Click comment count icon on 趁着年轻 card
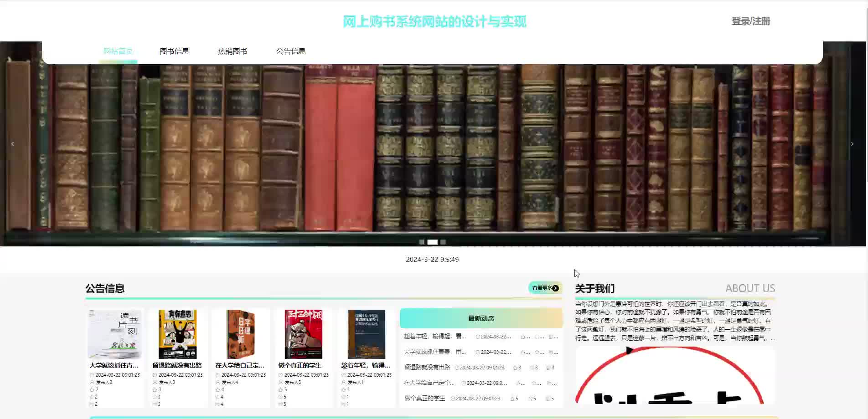This screenshot has height=419, width=868. pyautogui.click(x=343, y=404)
